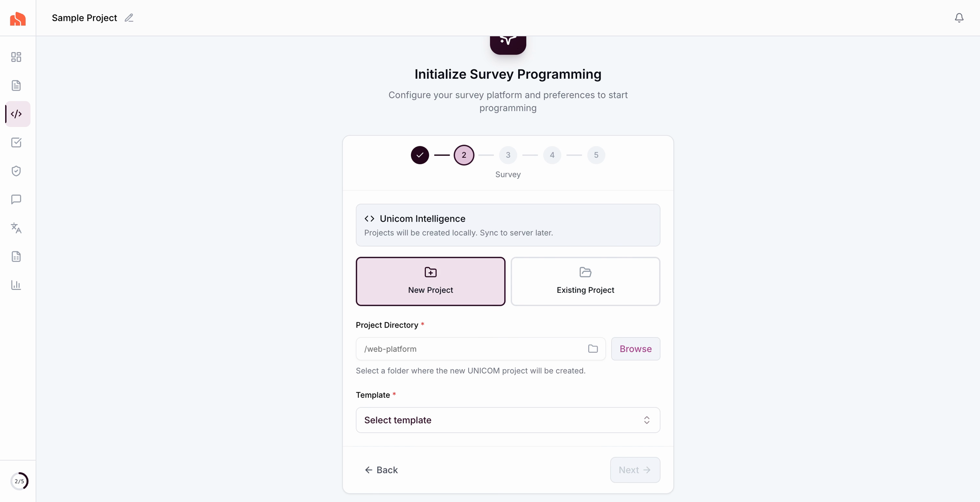Select the code programming icon in sidebar

pyautogui.click(x=17, y=114)
